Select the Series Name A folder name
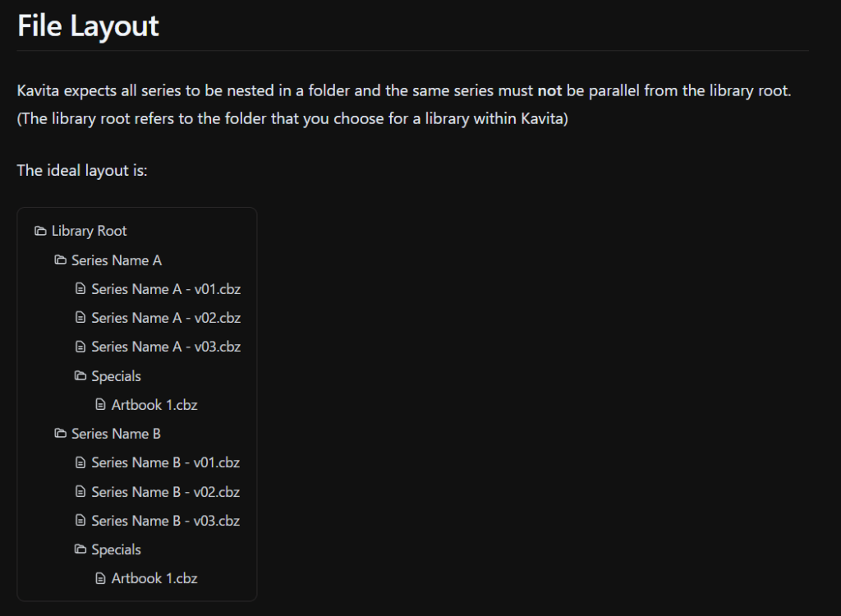 coord(117,260)
